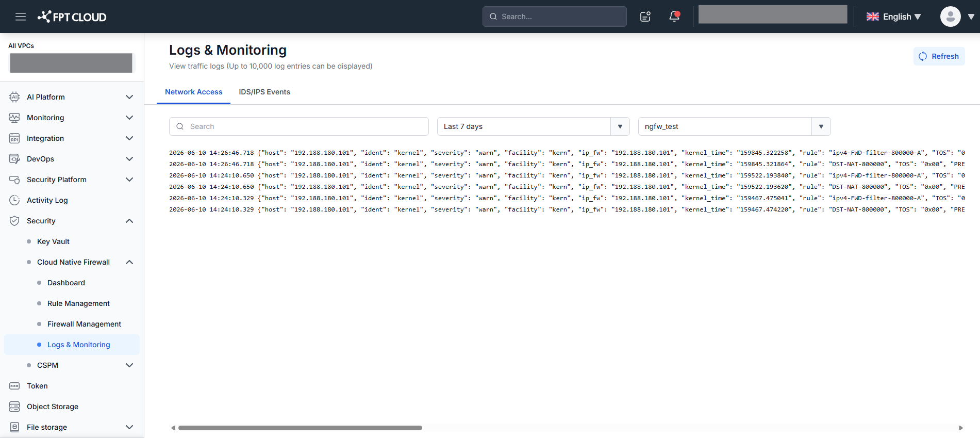
Task: Click the File storage icon
Action: 14,427
